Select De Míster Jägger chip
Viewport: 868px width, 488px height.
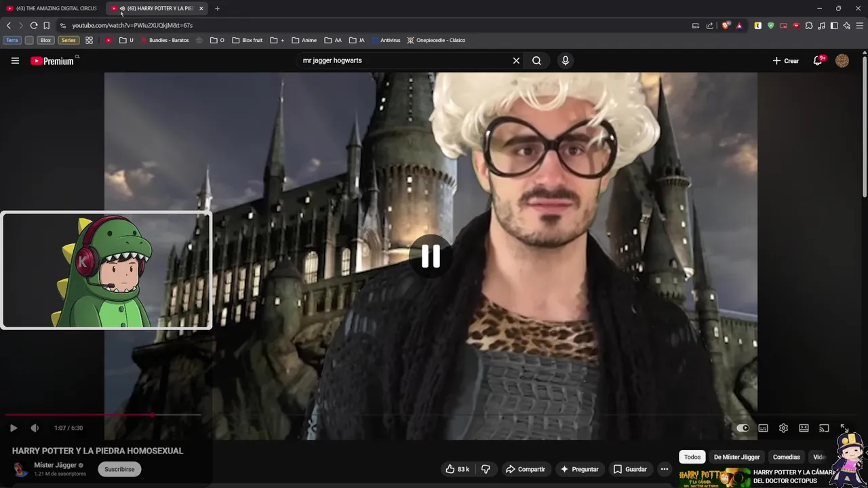coord(736,457)
